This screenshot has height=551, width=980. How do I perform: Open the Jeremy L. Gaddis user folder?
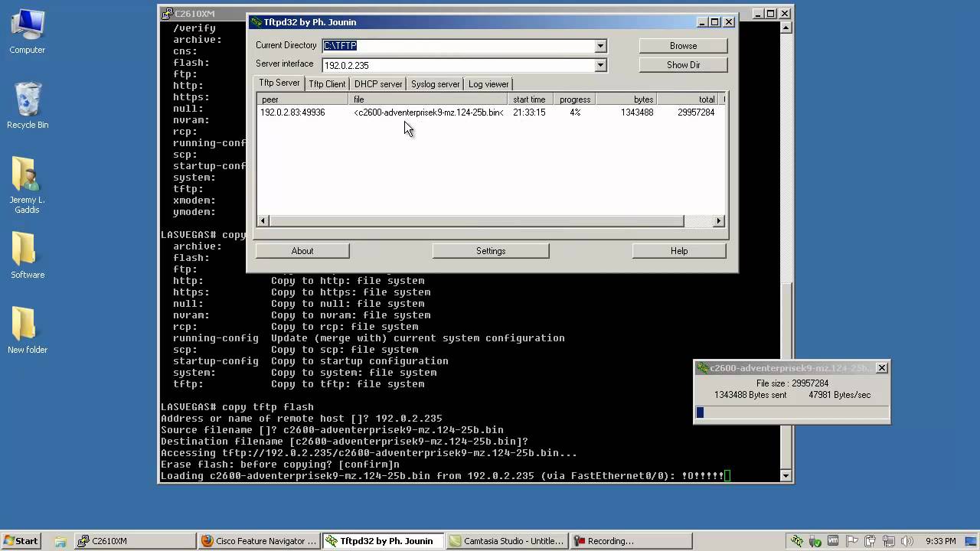[27, 184]
